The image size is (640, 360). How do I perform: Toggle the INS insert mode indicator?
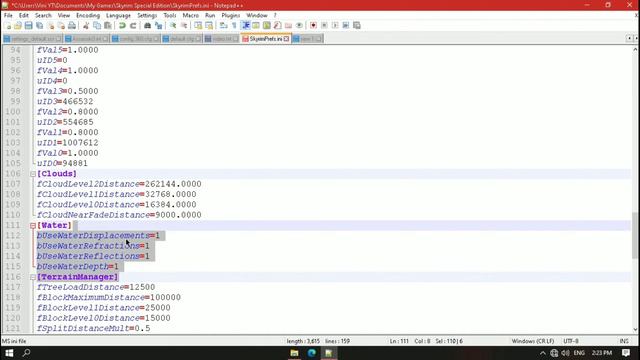pos(624,341)
